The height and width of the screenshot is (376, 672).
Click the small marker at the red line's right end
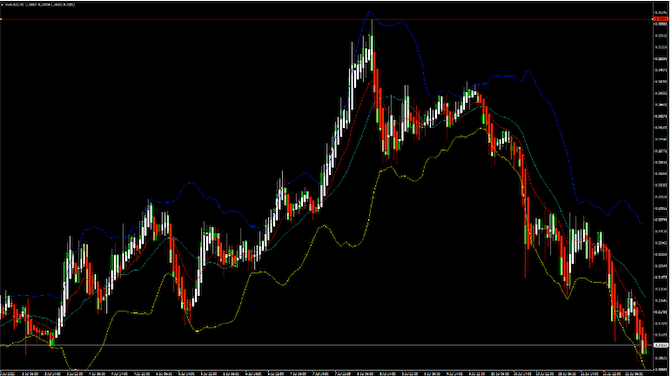pos(651,19)
